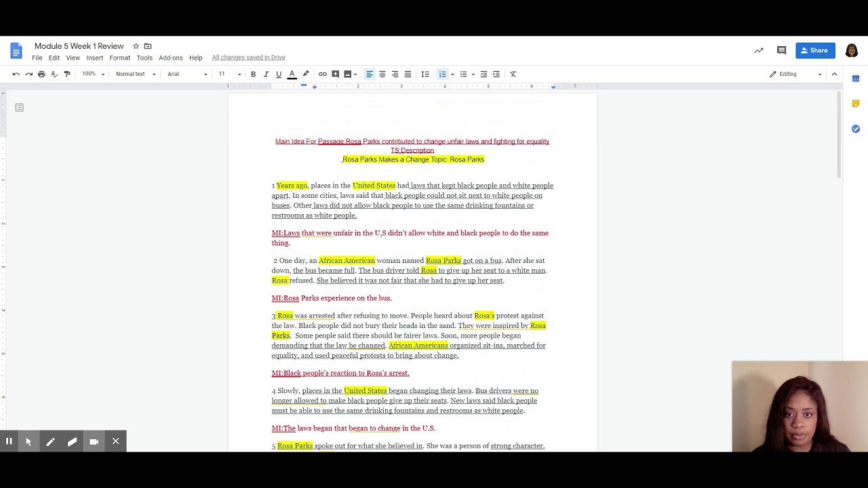Print the document
Screen dimensions: 868x488
point(41,74)
